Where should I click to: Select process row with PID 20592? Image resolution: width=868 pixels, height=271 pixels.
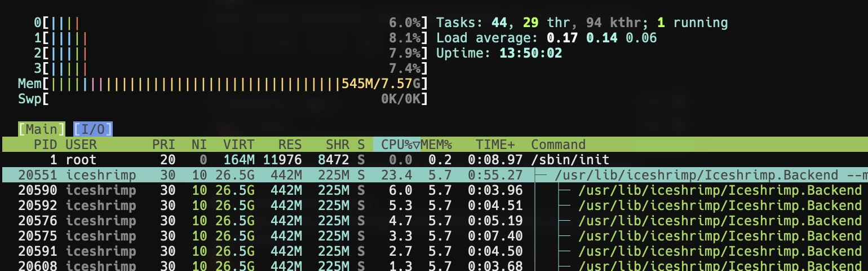tap(434, 206)
